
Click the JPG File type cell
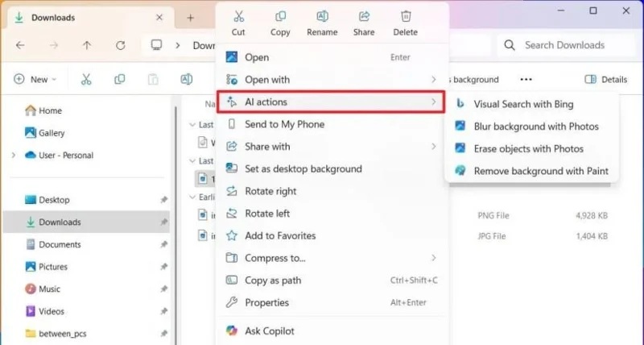tap(492, 236)
